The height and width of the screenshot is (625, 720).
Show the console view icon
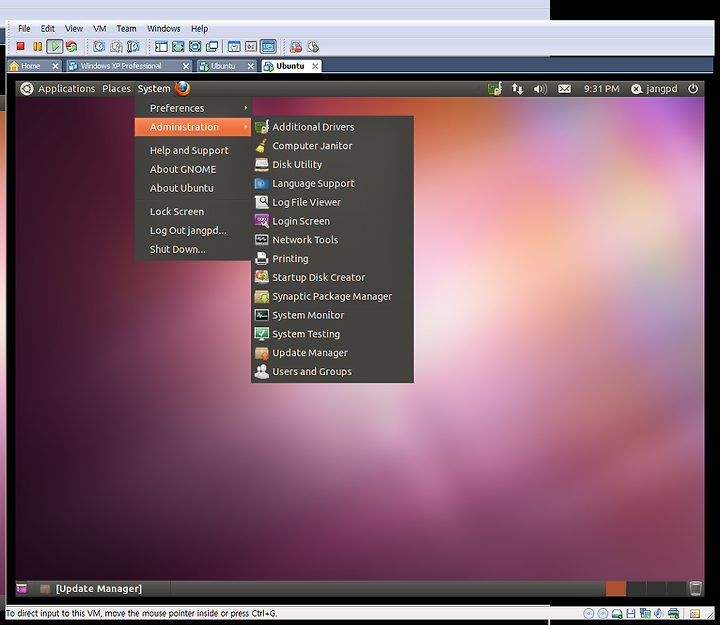tap(268, 46)
